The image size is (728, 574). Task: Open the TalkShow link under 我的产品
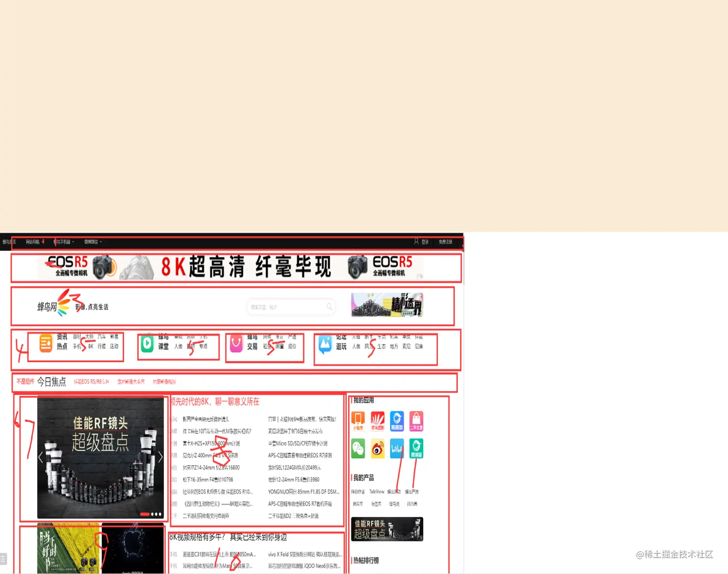[377, 492]
